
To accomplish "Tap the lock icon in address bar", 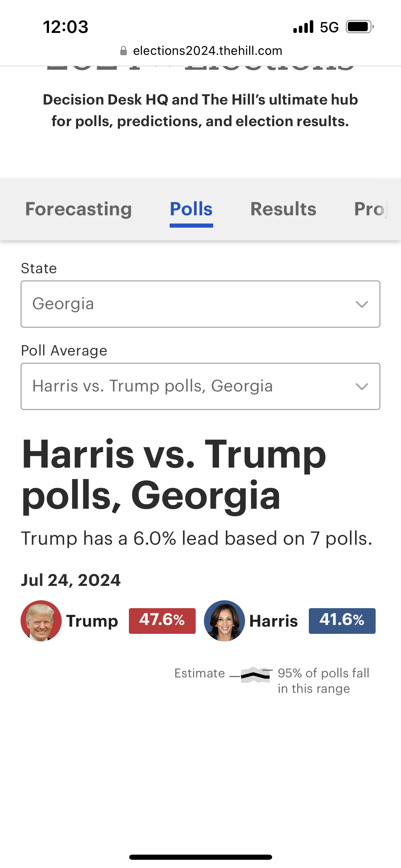I will [x=124, y=51].
